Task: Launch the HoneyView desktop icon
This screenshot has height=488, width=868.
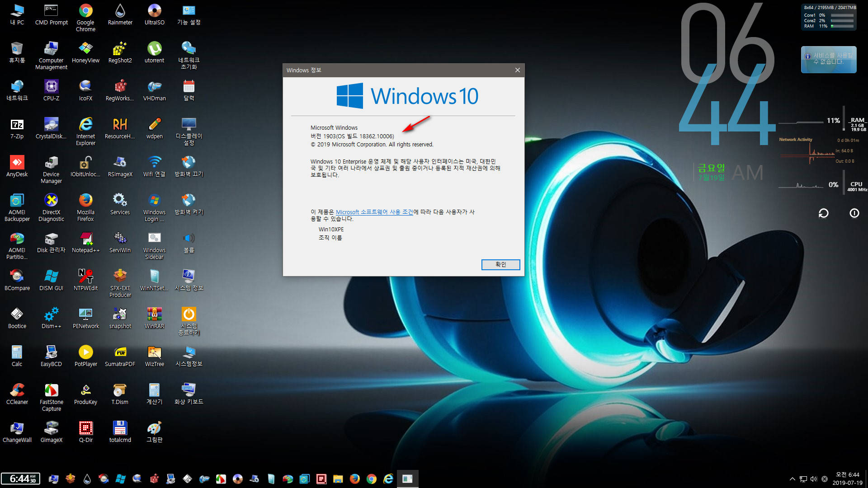Action: point(85,52)
